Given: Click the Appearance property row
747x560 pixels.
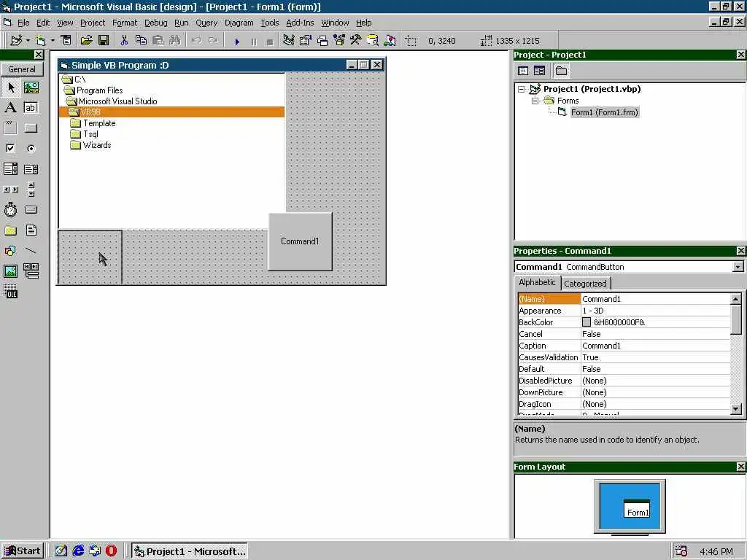Looking at the screenshot, I should (624, 311).
